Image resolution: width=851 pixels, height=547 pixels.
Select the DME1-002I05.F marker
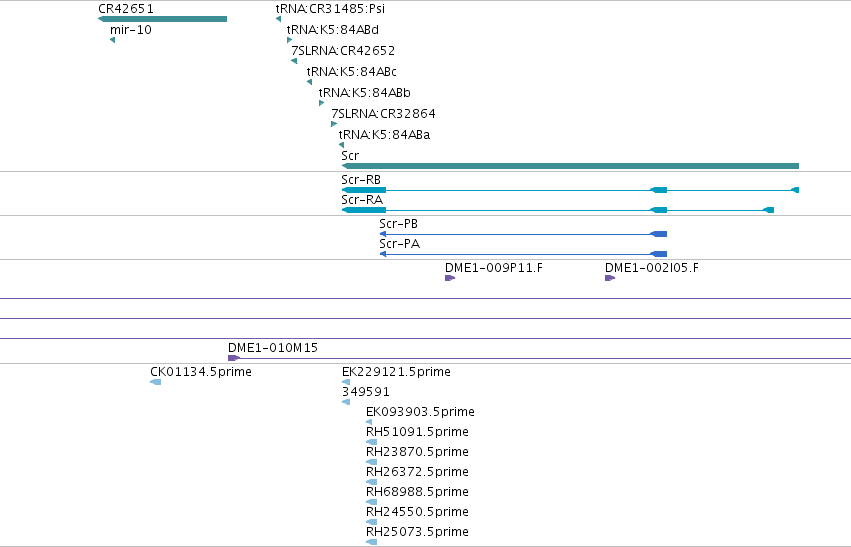point(610,278)
